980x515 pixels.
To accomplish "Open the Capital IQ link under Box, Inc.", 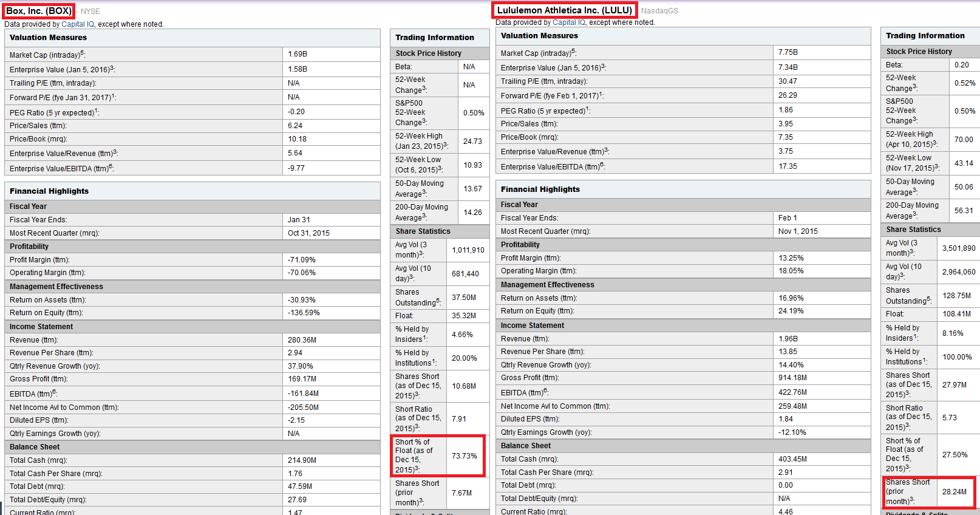I will (78, 24).
